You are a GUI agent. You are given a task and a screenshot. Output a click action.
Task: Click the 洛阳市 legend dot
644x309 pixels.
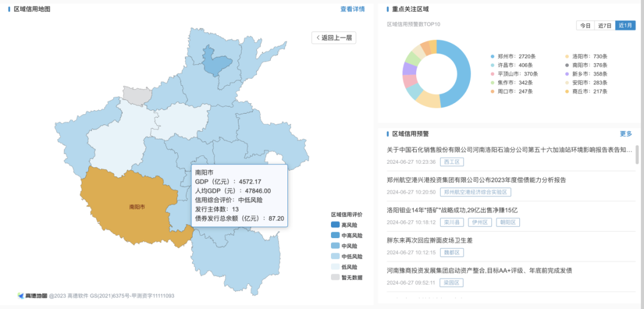[566, 56]
